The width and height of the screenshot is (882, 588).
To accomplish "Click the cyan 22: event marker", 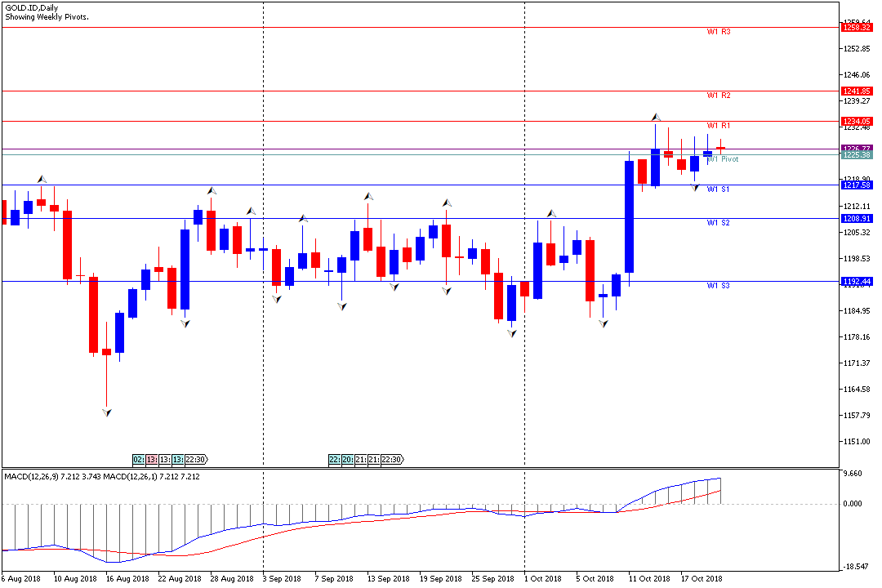I will 335,460.
